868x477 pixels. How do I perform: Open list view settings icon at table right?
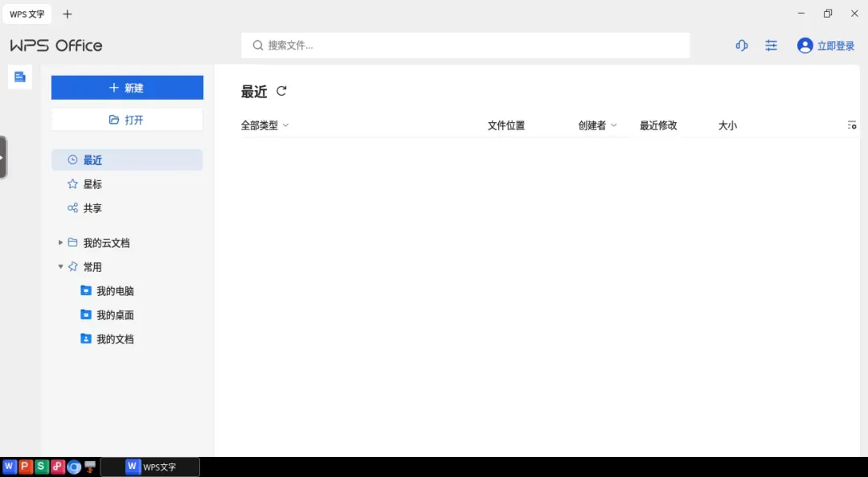click(x=851, y=125)
